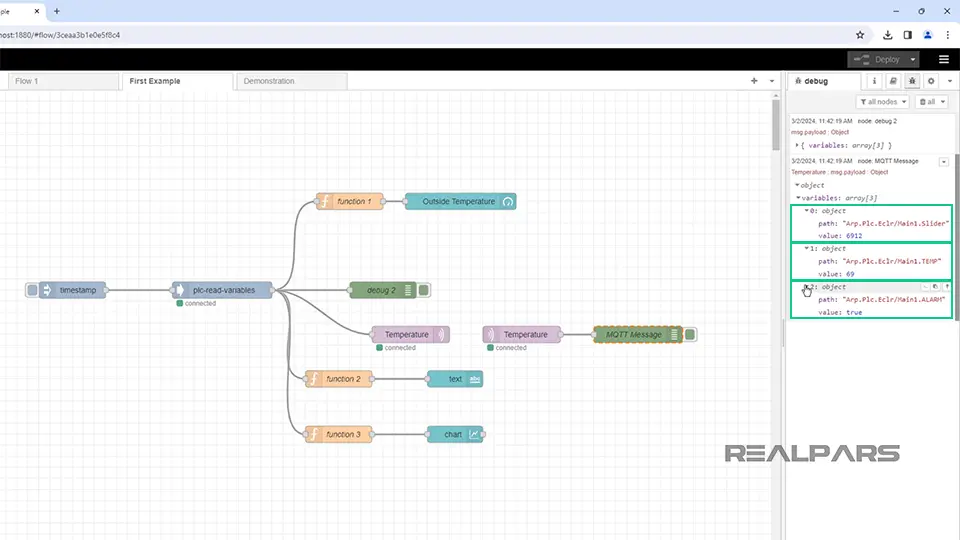The image size is (960, 540).
Task: Copy value of the 2: object row
Action: click(x=936, y=287)
